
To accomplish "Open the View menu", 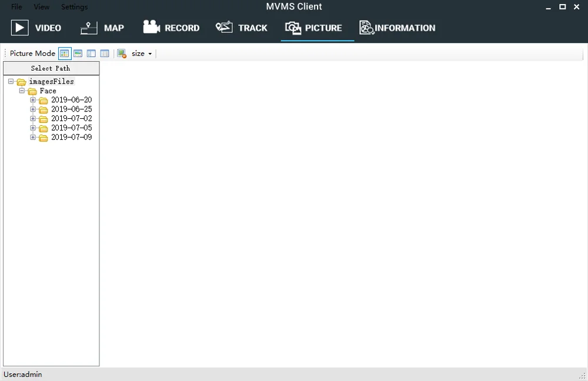I will tap(41, 6).
